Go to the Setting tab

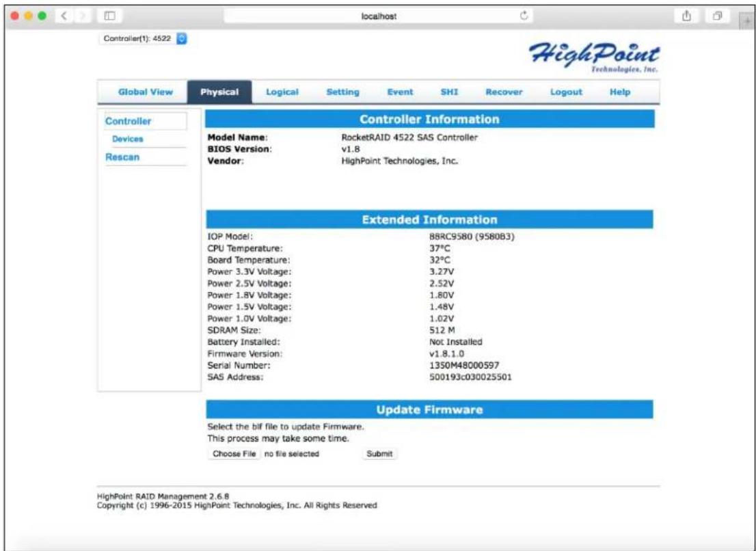click(x=343, y=92)
